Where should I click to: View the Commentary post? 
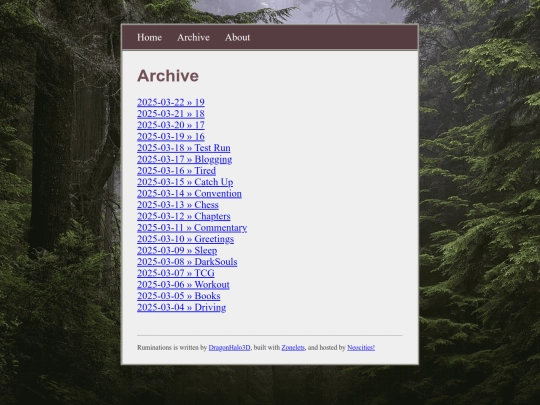pos(192,228)
